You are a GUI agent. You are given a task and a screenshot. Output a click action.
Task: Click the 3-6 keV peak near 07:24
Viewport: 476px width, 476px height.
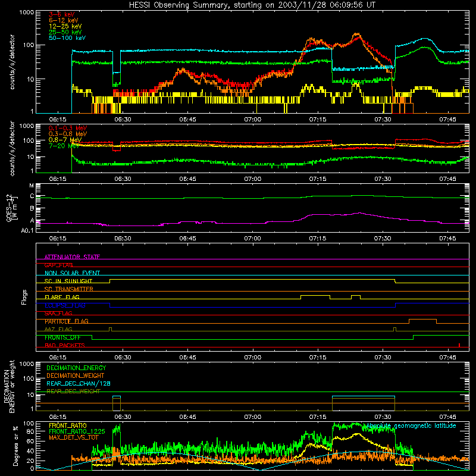coord(358,36)
